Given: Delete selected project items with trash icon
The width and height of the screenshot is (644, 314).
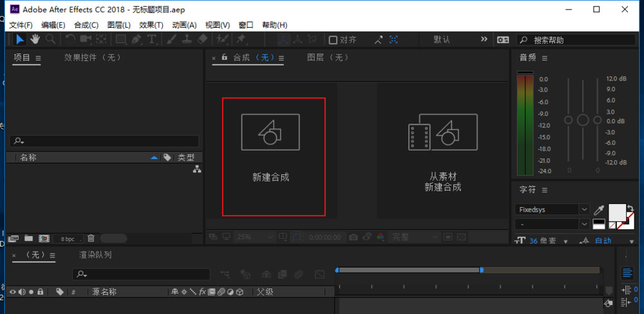Looking at the screenshot, I should [91, 238].
